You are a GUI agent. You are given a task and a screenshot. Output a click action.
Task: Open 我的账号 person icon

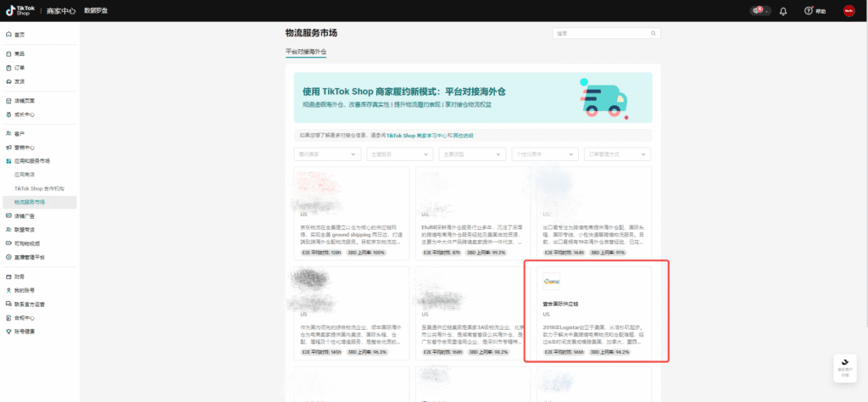(x=8, y=290)
